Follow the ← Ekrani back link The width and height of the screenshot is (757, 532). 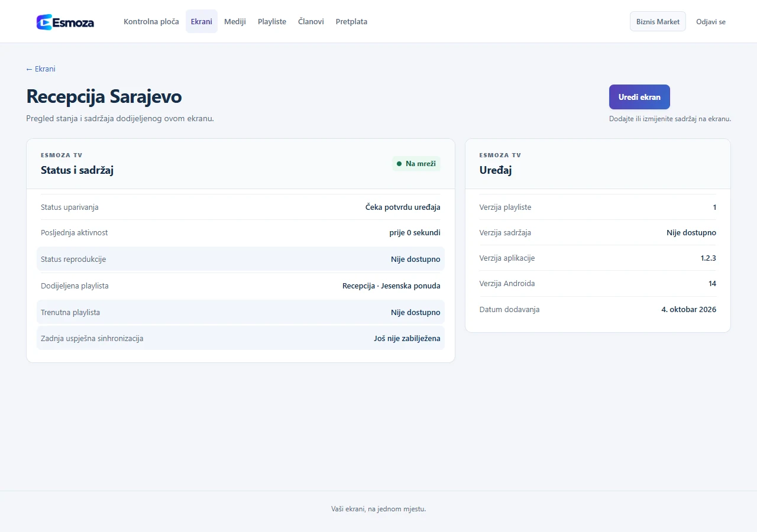pos(41,69)
